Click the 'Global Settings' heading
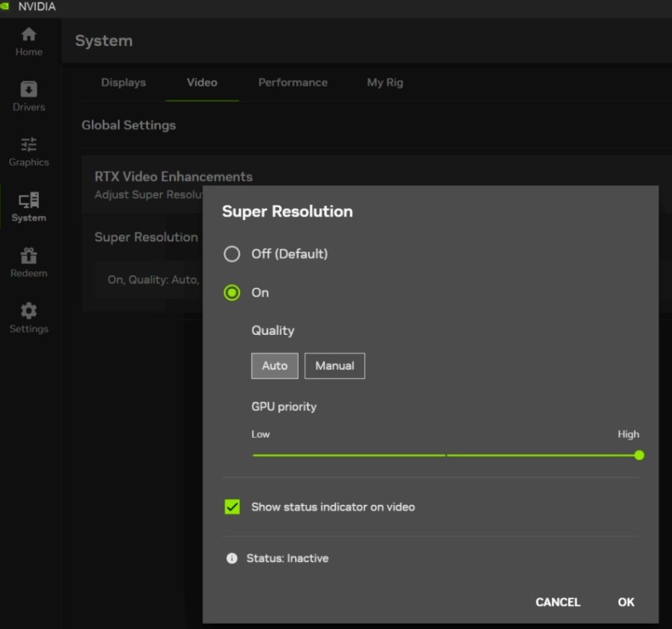The width and height of the screenshot is (672, 629). point(128,125)
